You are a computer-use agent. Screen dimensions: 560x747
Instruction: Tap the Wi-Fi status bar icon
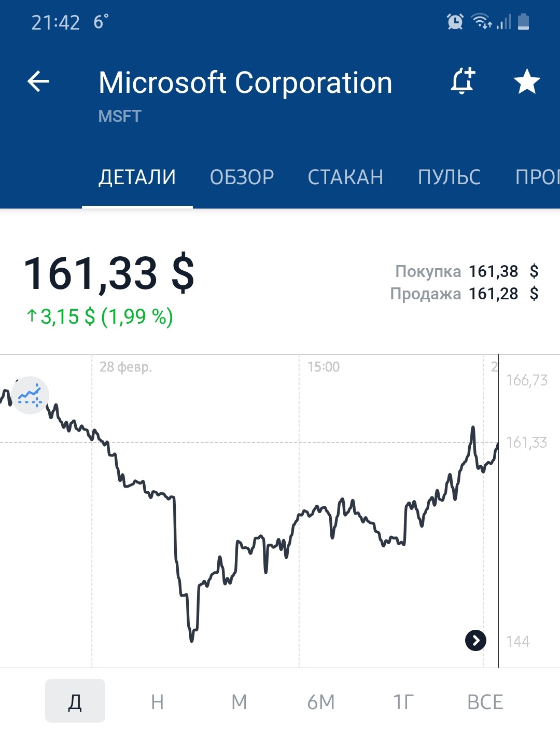(x=481, y=22)
